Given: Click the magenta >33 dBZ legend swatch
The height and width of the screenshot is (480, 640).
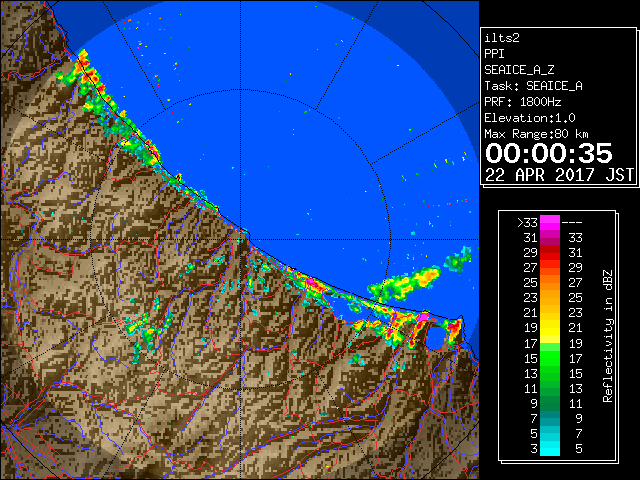Looking at the screenshot, I should (550, 222).
